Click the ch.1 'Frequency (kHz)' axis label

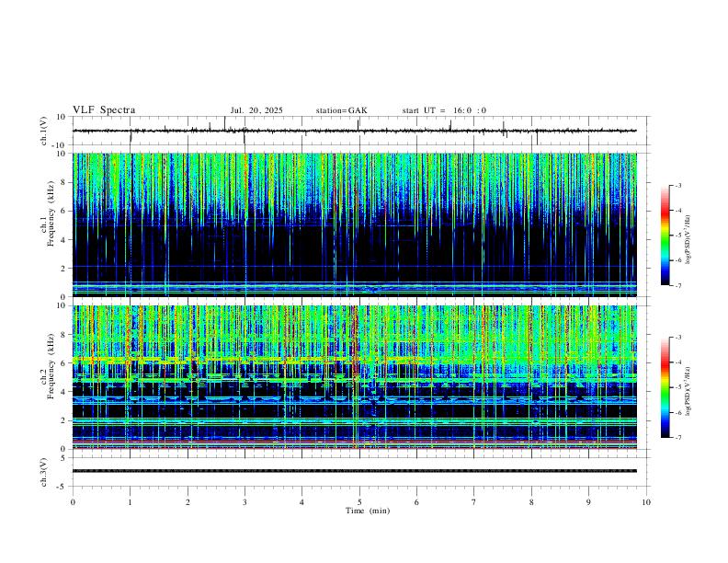point(51,212)
